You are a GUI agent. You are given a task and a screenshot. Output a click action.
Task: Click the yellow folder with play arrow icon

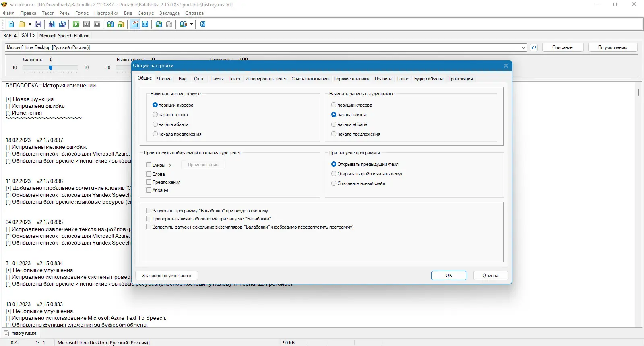click(121, 24)
